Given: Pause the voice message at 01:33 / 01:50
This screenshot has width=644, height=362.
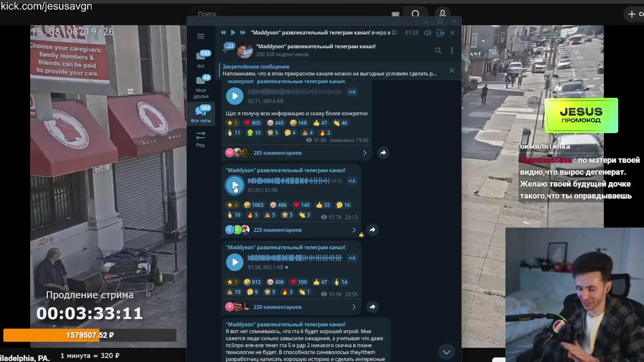Looking at the screenshot, I should (234, 185).
